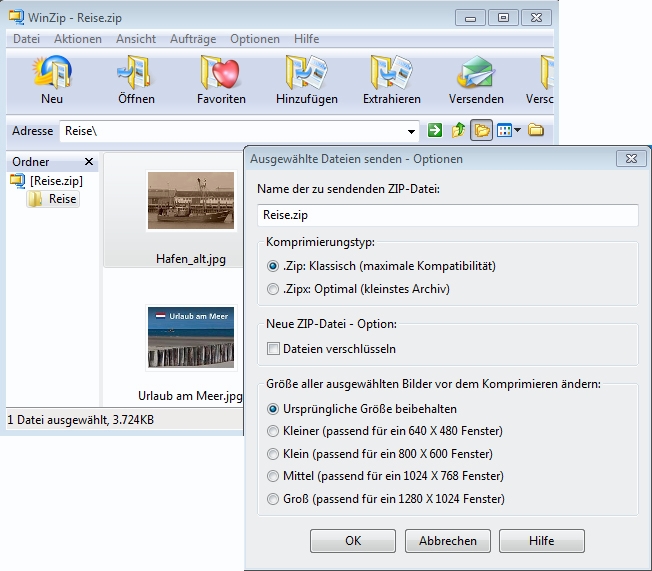Select the Reise folder in tree
Image resolution: width=652 pixels, height=571 pixels.
pos(62,199)
